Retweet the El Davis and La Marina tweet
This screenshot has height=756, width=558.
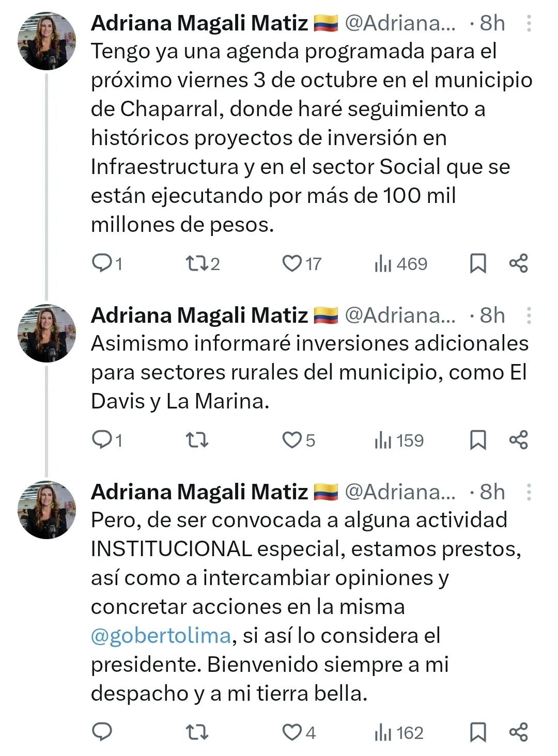(x=196, y=440)
